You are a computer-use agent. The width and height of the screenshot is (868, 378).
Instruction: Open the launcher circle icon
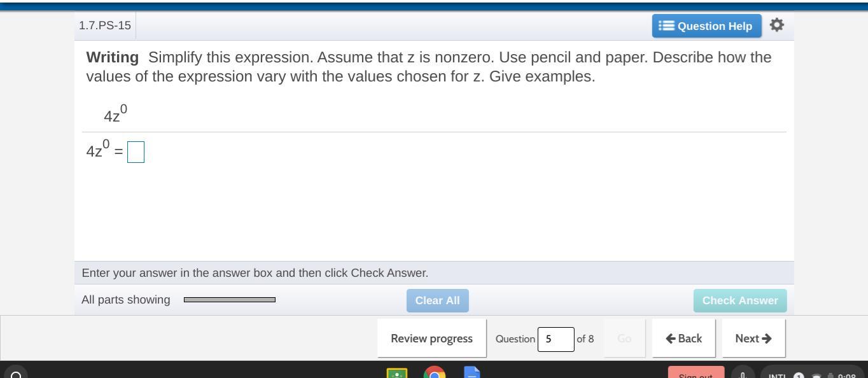click(x=16, y=374)
